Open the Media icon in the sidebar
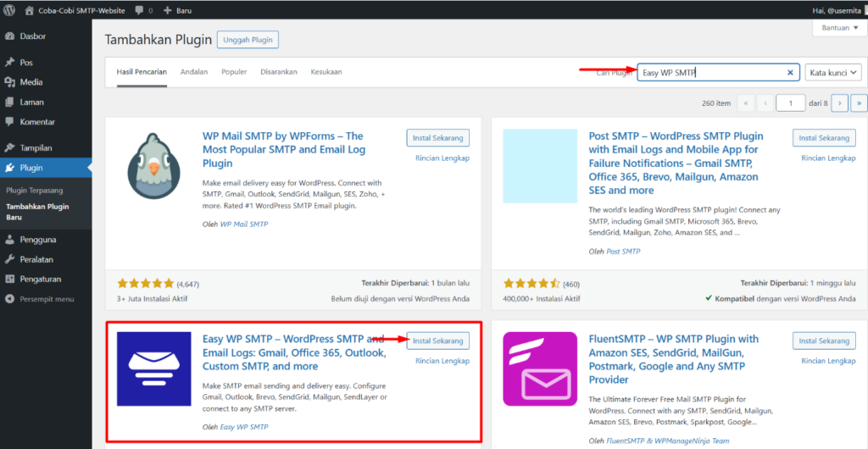This screenshot has height=449, width=868. (9, 82)
